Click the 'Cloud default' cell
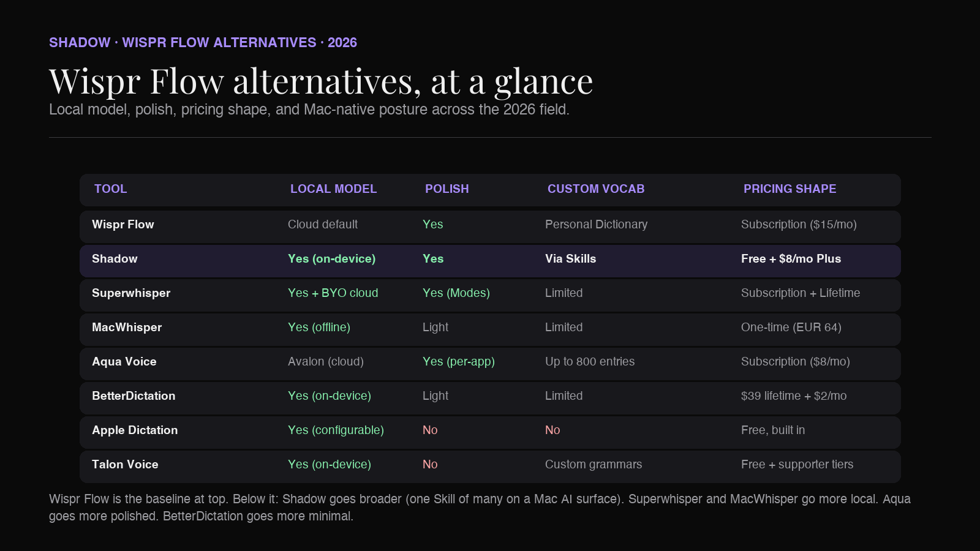Screen dimensions: 980x551 click(x=323, y=225)
